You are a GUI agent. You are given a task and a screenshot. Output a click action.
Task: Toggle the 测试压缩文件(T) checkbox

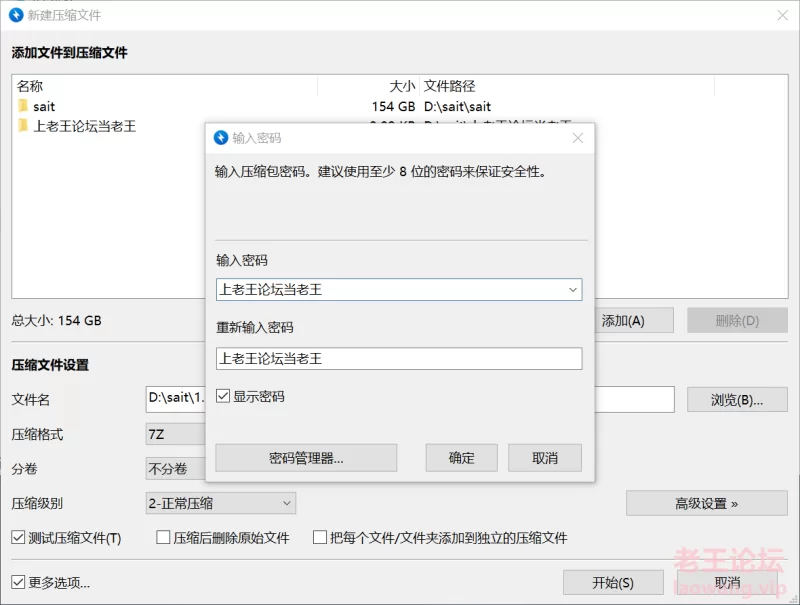coord(18,537)
